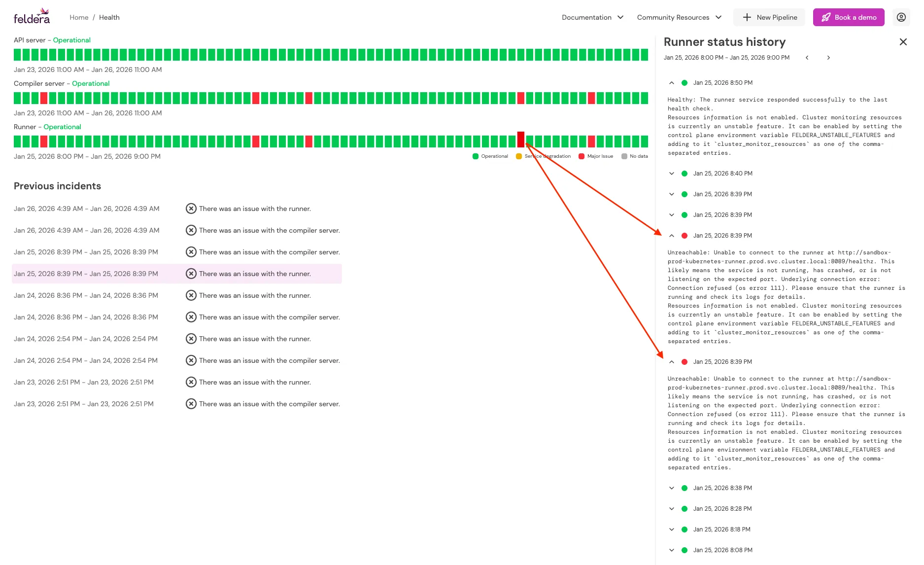
Task: Open the Feldera logo home link
Action: (32, 17)
